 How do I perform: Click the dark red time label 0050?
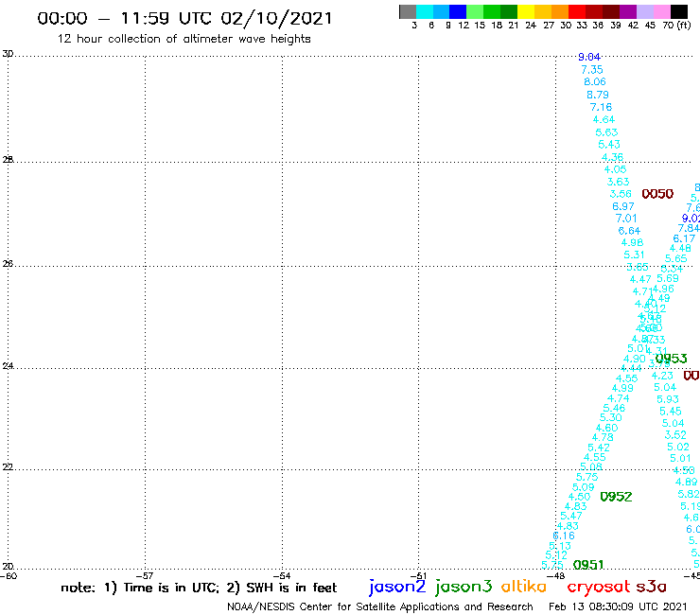pos(657,194)
